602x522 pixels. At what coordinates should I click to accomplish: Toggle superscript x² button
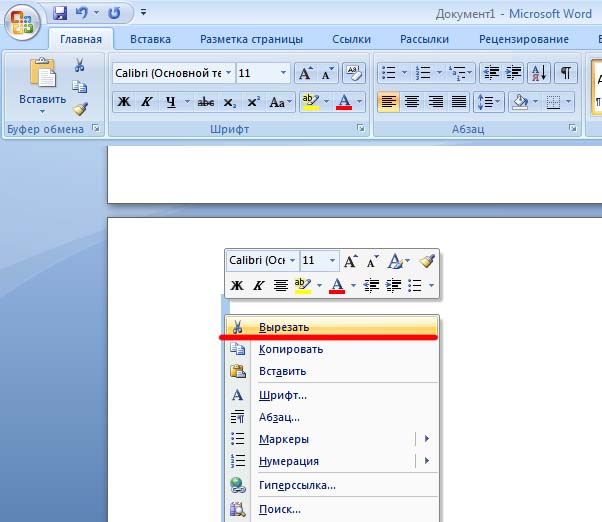253,102
